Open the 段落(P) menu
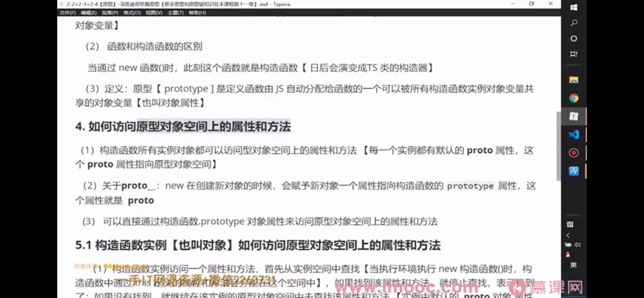The image size is (644, 298). (x=110, y=13)
